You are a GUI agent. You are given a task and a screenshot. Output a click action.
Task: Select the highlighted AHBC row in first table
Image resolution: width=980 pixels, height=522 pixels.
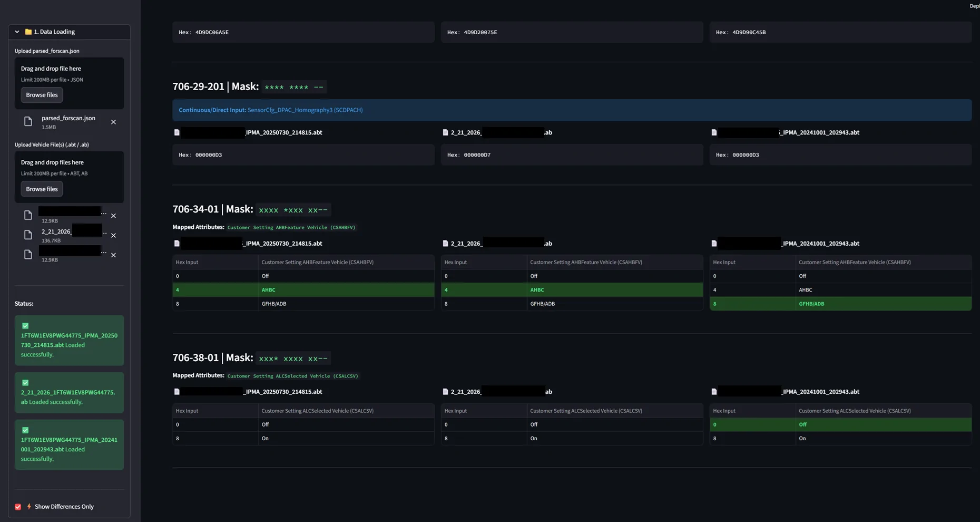tap(303, 289)
